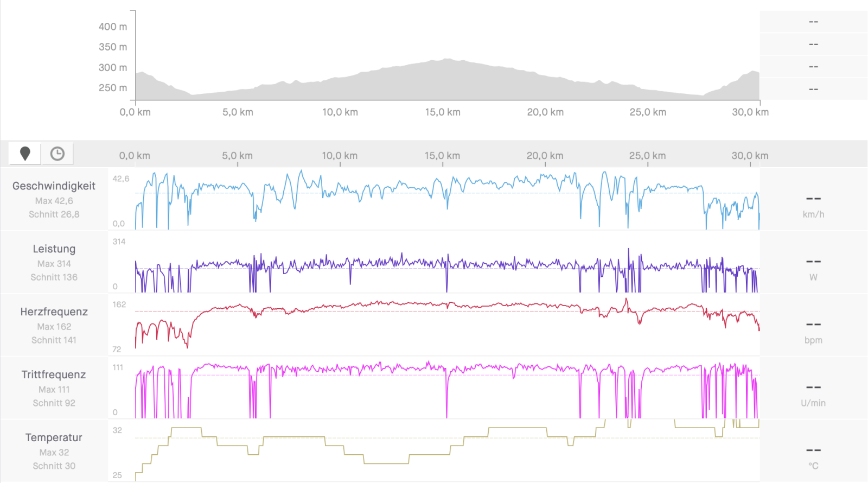The height and width of the screenshot is (483, 868).
Task: Switch the x-axis to distance via the pin icon
Action: 25,154
